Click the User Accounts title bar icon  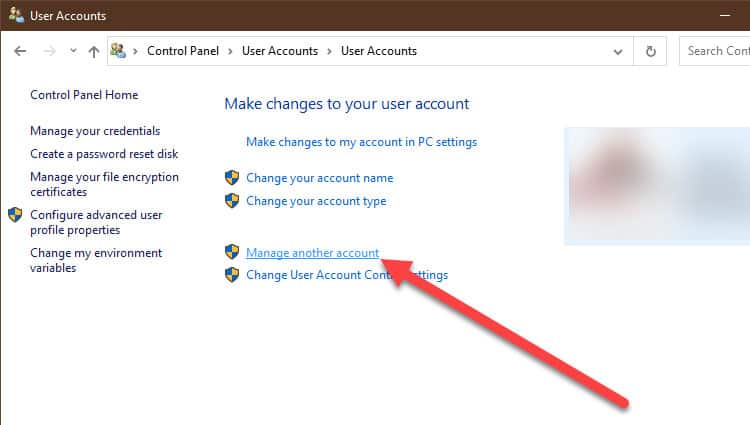click(x=16, y=15)
